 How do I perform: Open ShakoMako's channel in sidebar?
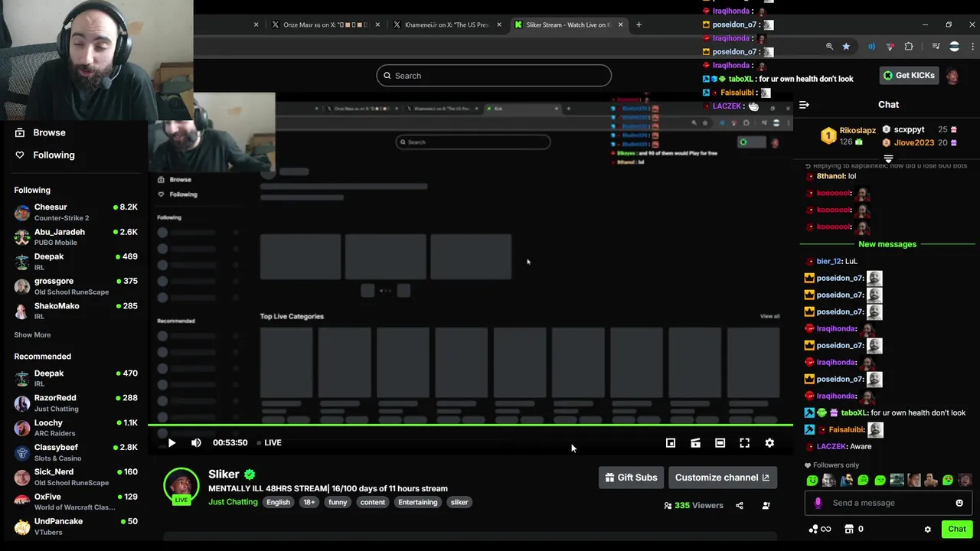(75, 310)
